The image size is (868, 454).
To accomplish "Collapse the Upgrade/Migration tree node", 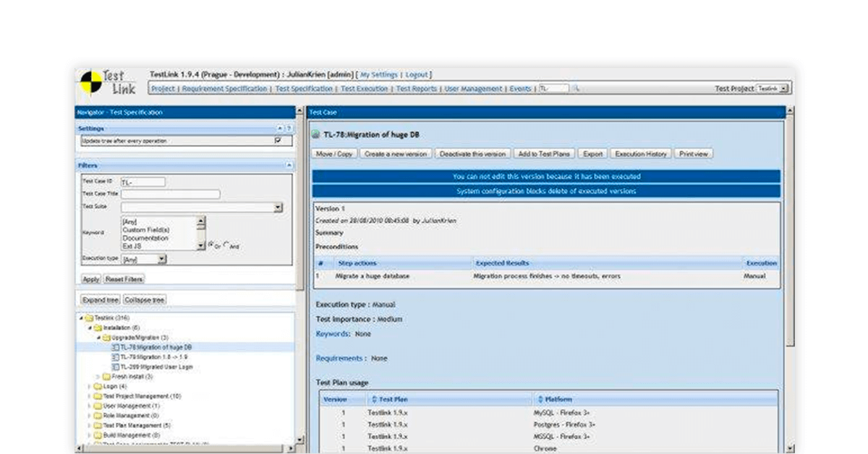I will [98, 338].
